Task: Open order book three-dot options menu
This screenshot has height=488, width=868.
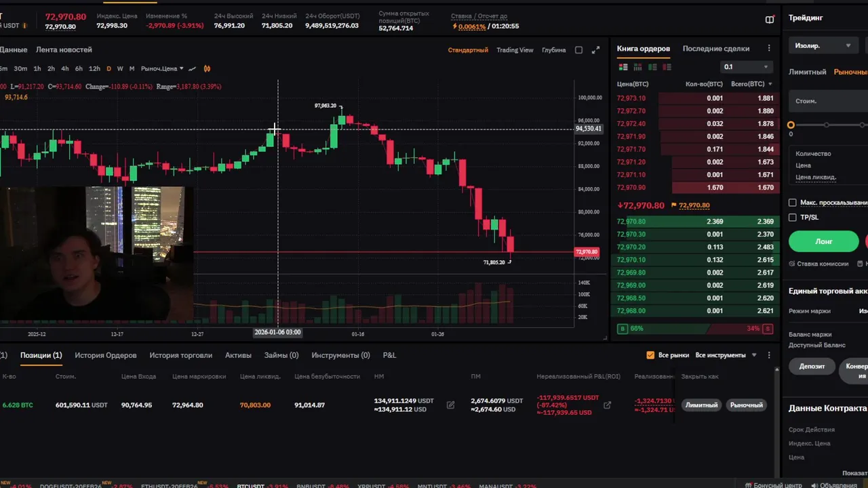Action: click(x=769, y=49)
